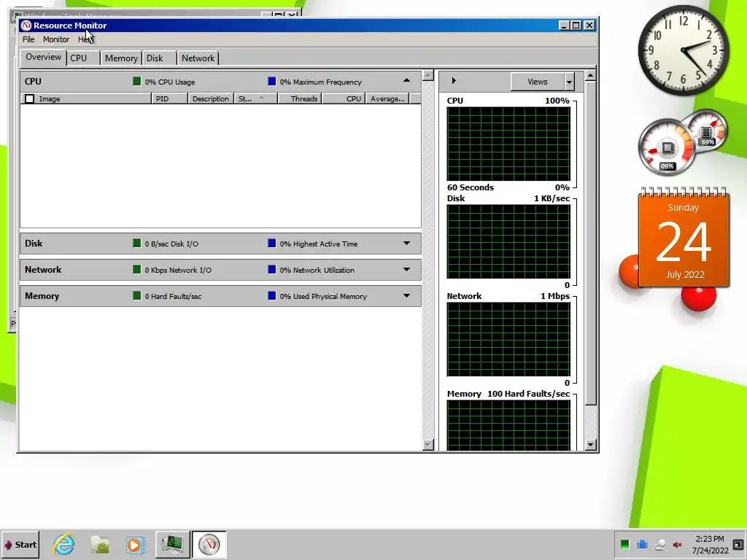Switch to the Memory tab
The width and height of the screenshot is (747, 560).
121,58
